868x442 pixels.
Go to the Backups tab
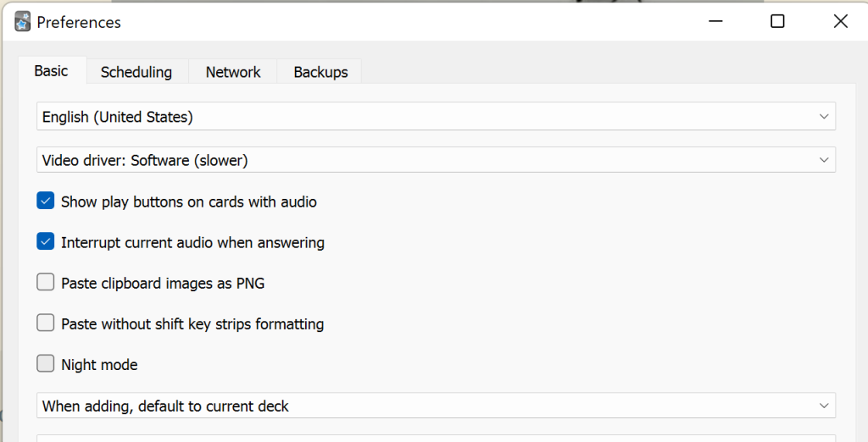pos(320,72)
